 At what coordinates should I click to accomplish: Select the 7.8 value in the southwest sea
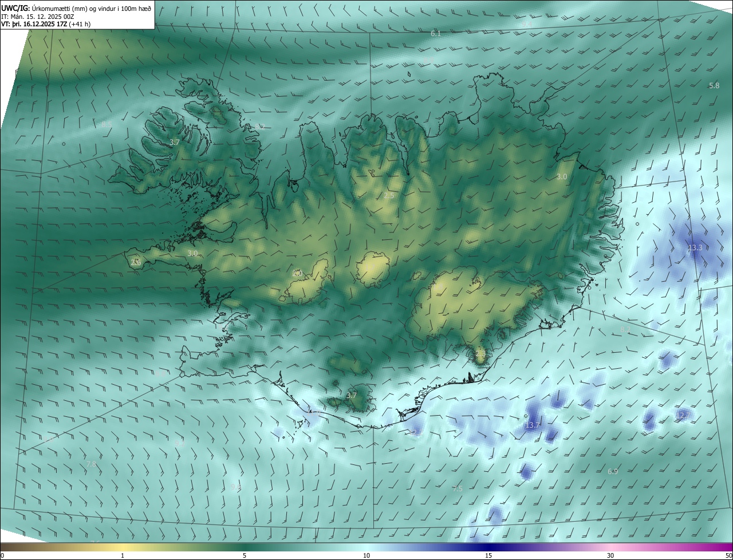click(x=91, y=464)
